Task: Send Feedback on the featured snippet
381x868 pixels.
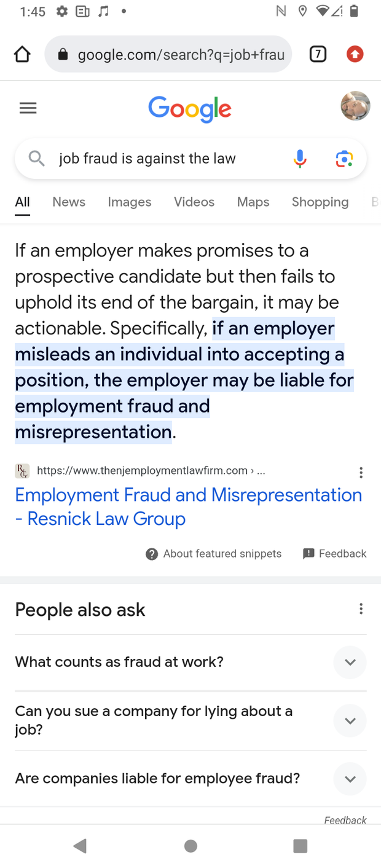Action: point(334,553)
